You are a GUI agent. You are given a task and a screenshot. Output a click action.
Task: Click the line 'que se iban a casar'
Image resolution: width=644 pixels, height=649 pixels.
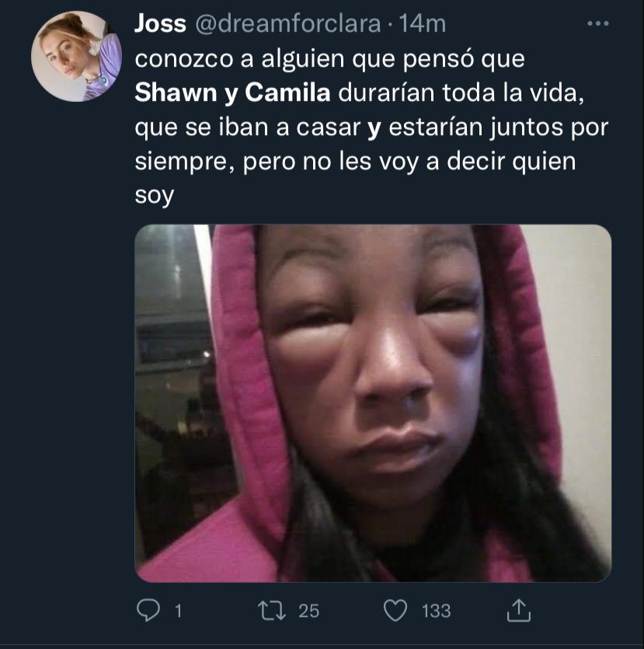248,127
